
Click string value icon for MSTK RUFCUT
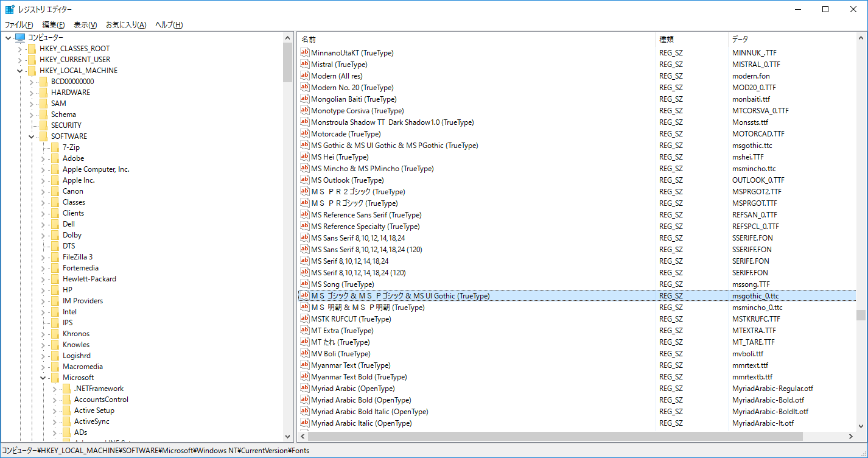pyautogui.click(x=305, y=319)
